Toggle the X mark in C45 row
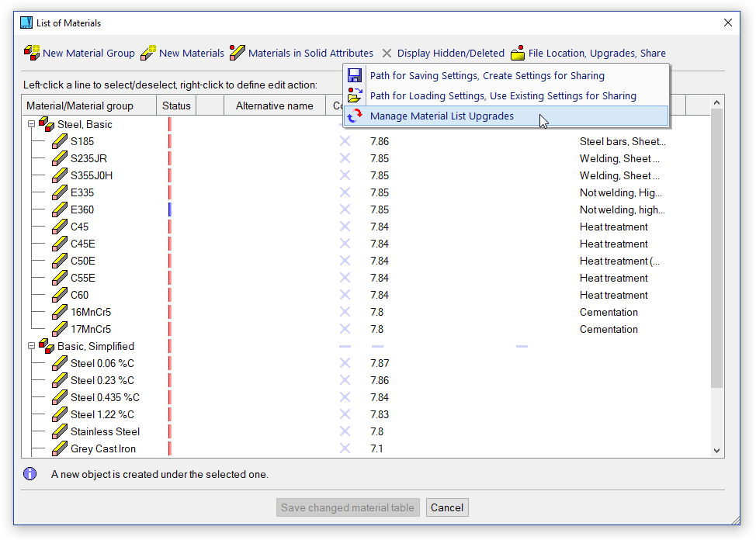 click(x=345, y=227)
